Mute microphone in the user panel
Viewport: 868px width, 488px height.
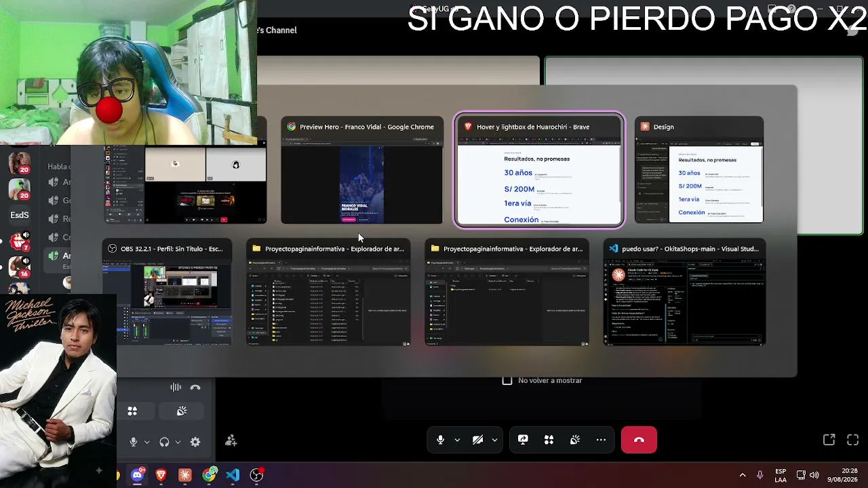[133, 442]
